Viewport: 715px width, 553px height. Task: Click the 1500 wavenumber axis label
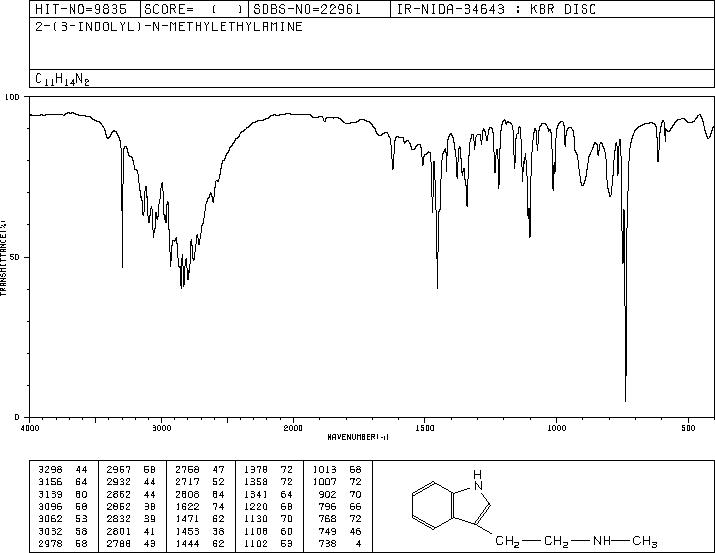425,428
